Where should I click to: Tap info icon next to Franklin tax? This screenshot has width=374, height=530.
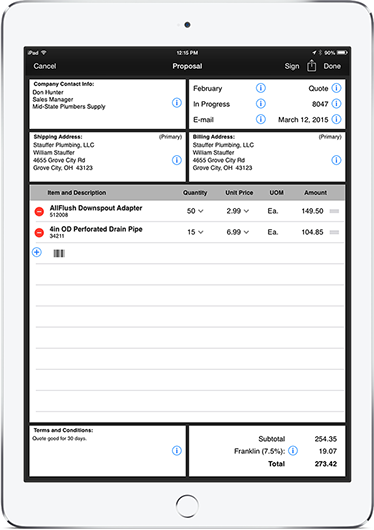point(293,451)
